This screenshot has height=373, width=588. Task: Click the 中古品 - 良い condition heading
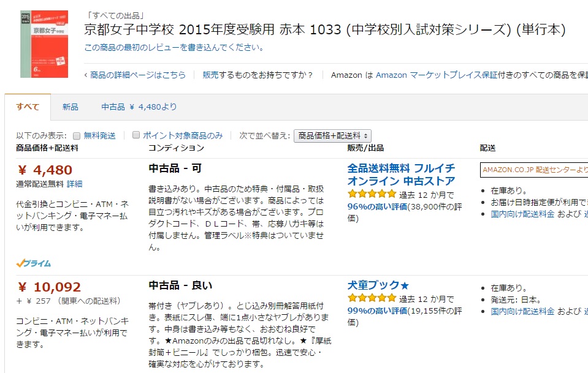click(x=180, y=285)
